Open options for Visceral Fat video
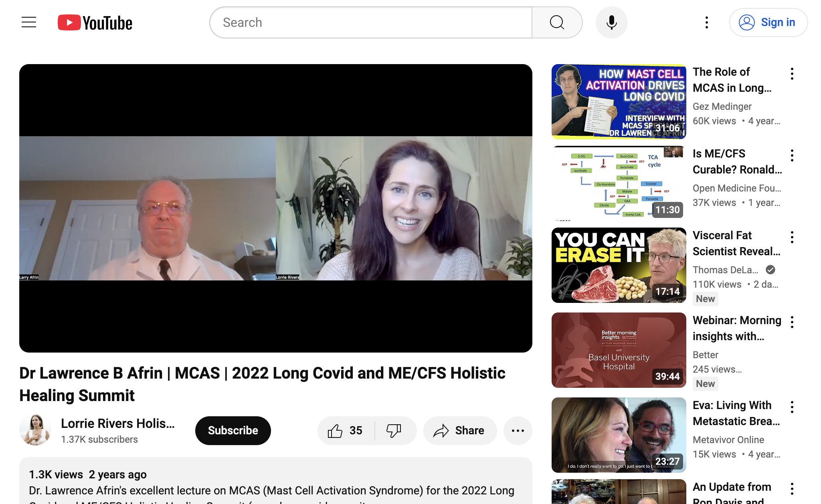821x504 pixels. (x=792, y=237)
